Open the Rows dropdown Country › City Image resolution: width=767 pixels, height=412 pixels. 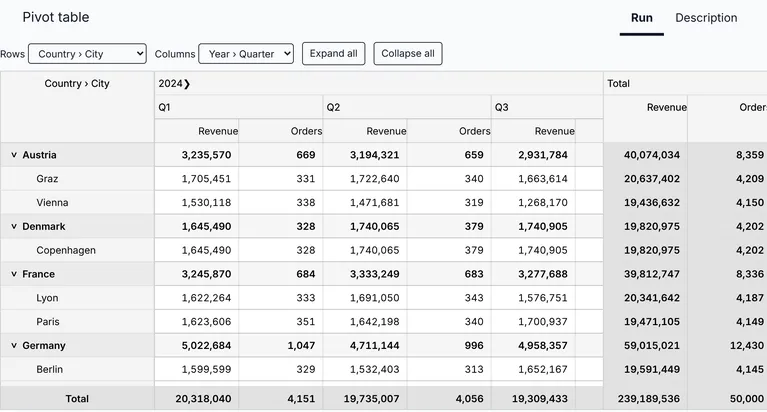[x=87, y=54]
